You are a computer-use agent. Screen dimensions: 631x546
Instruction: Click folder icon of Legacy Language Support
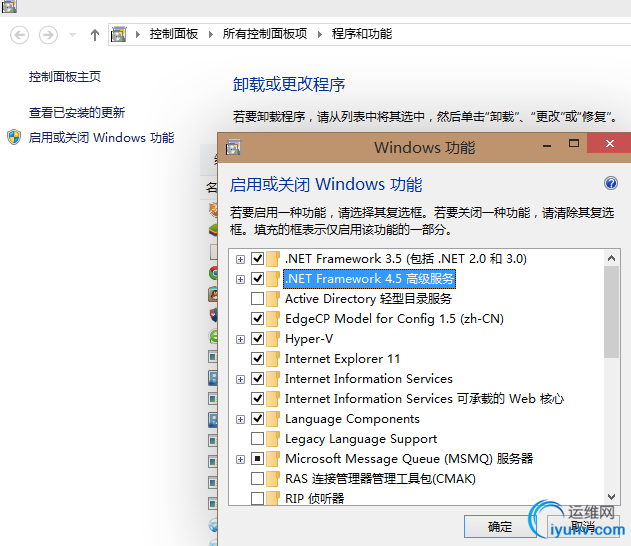(x=273, y=439)
